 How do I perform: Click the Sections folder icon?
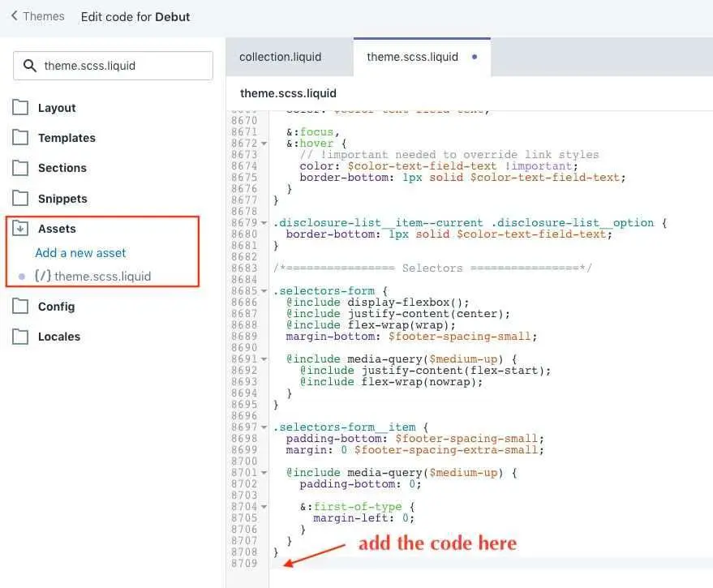click(20, 168)
